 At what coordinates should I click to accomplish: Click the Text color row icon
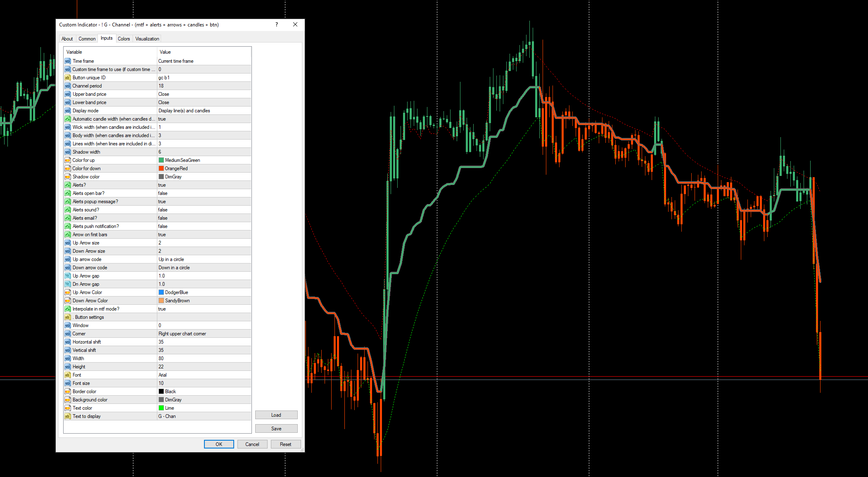coord(68,408)
